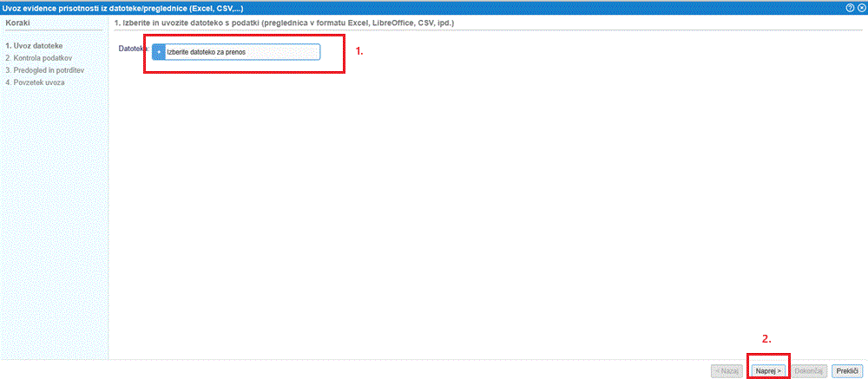Go to step '2. Kontrola podatkov'
868x379 pixels.
click(38, 58)
